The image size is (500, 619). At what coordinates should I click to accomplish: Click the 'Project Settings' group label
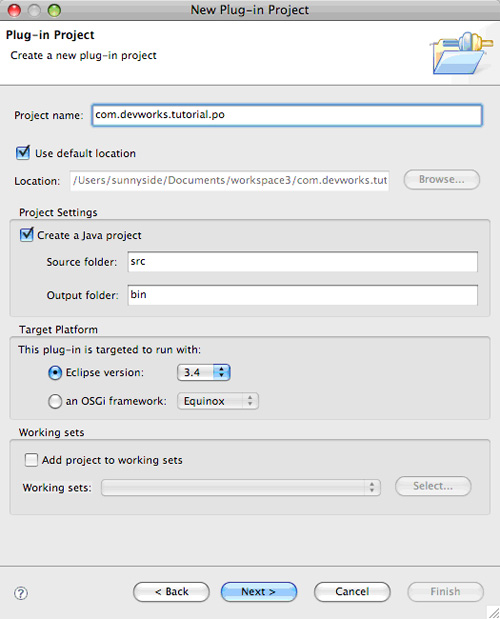tap(58, 212)
